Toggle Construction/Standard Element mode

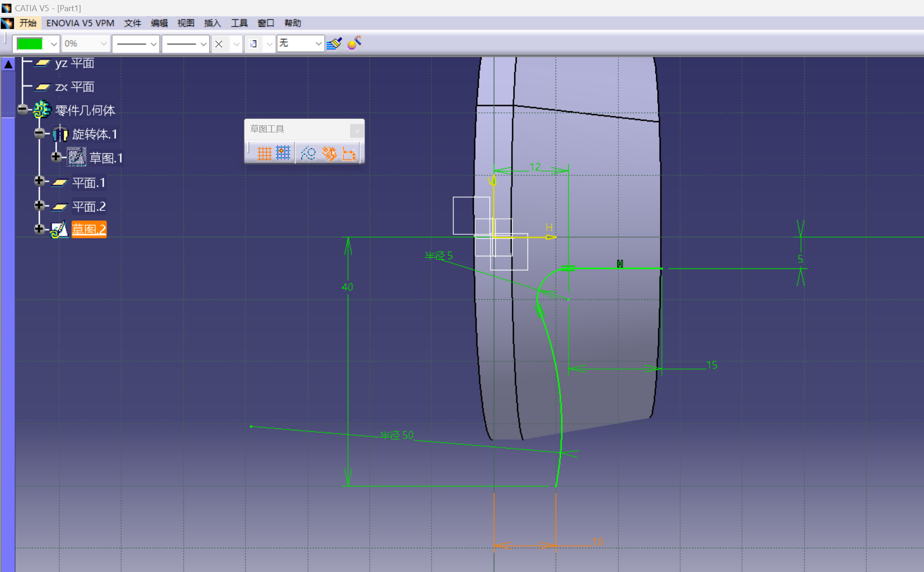click(308, 153)
